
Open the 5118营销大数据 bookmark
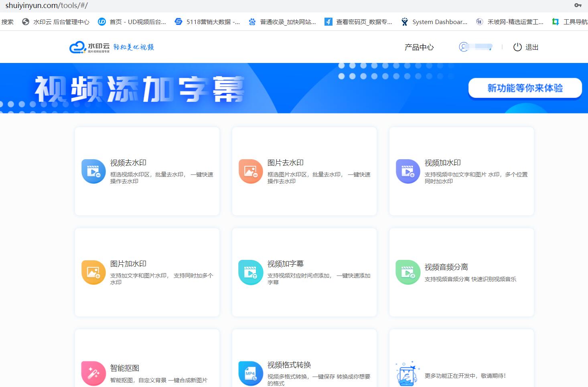click(x=207, y=22)
